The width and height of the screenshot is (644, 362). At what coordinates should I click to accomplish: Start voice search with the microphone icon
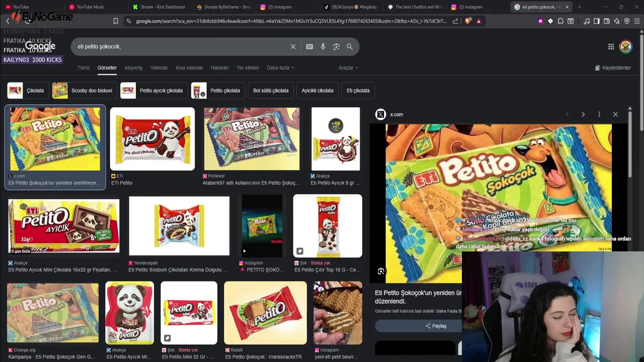click(323, 47)
